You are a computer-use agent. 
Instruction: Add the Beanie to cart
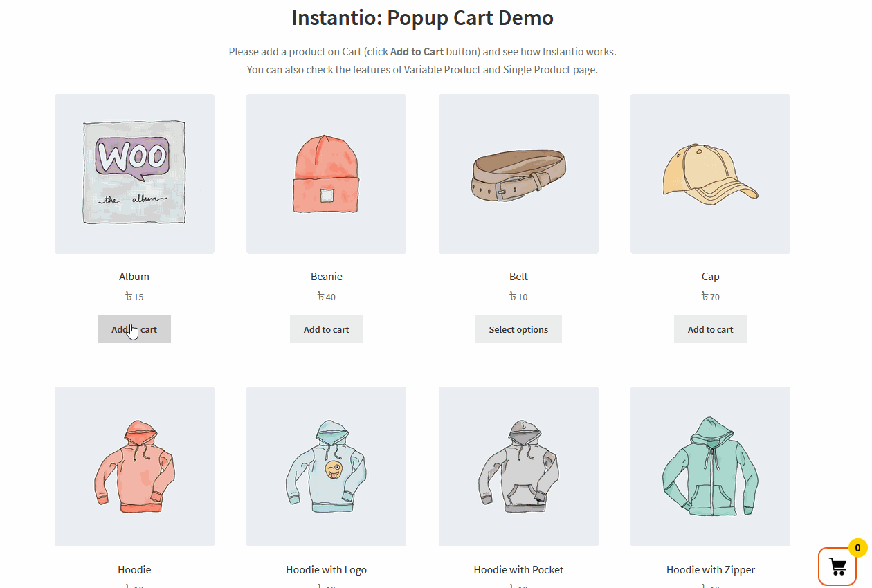(x=326, y=329)
